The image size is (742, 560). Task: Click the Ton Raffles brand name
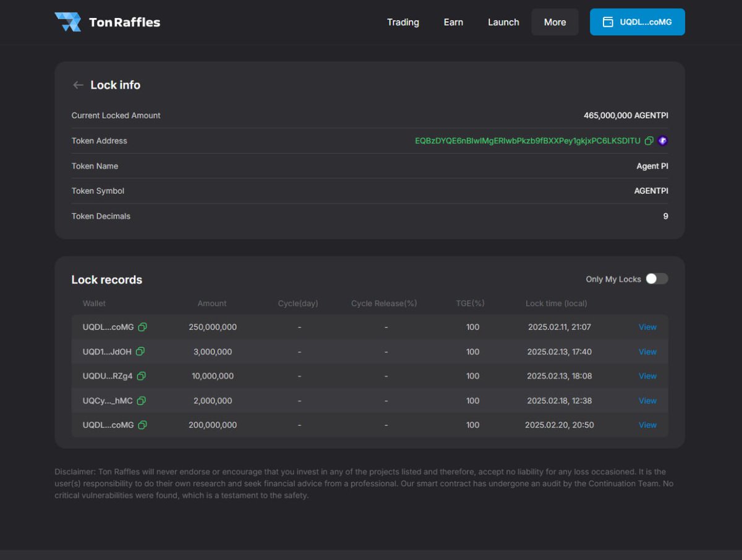pos(124,22)
